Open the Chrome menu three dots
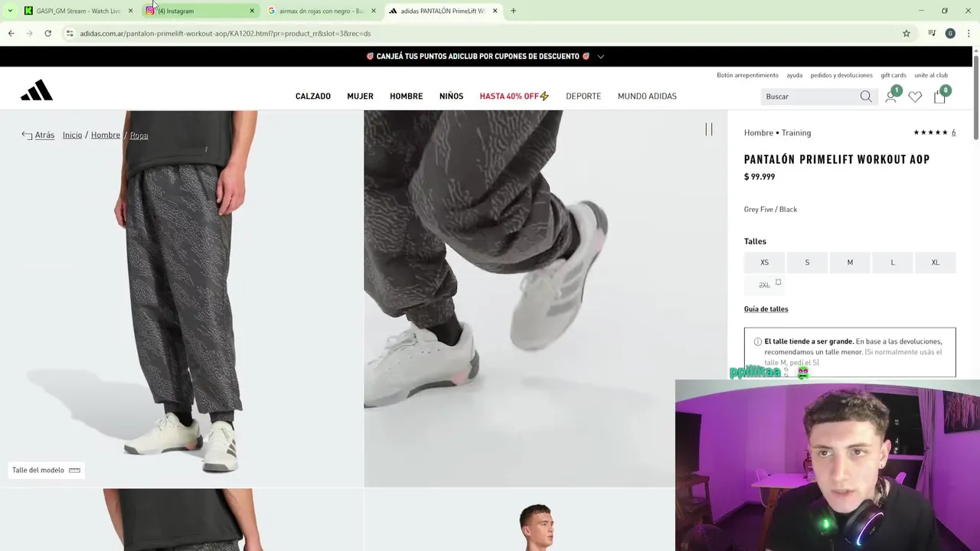Viewport: 980px width, 551px height. (x=969, y=33)
